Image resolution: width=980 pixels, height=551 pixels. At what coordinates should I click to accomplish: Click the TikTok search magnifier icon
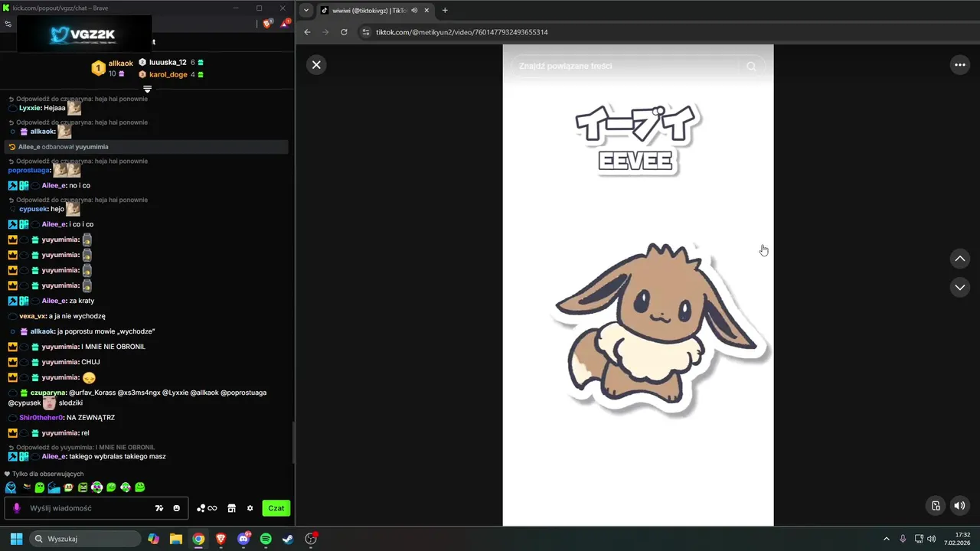[751, 66]
